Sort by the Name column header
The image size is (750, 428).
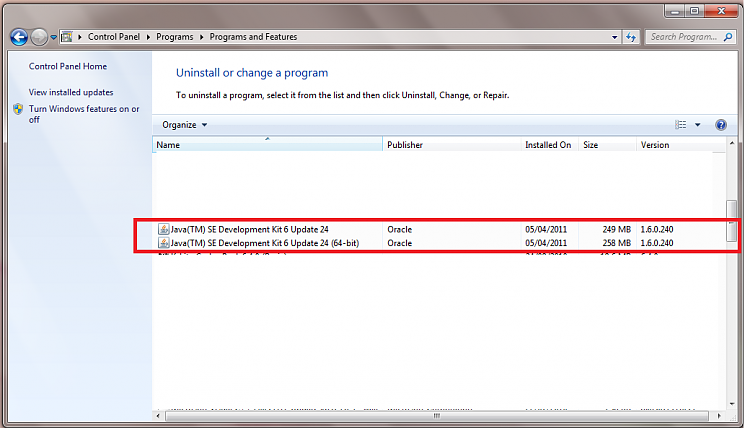[x=267, y=144]
